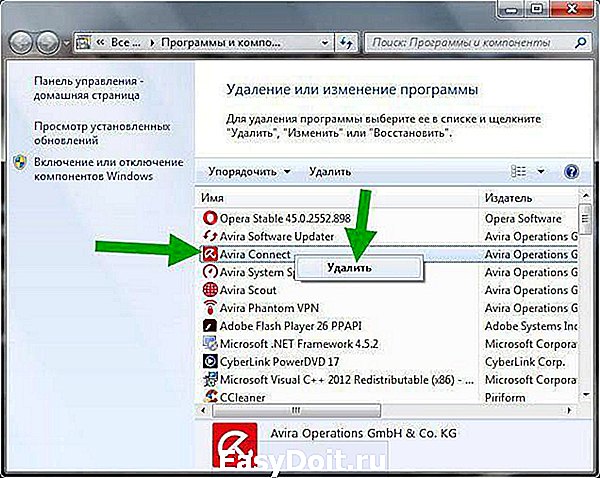Select the Avira Phantom VPN icon
Viewport: 600px width, 478px height.
pos(210,308)
